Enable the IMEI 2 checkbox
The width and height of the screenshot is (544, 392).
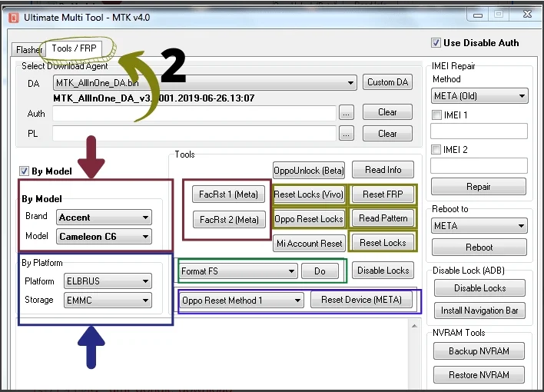(x=436, y=150)
